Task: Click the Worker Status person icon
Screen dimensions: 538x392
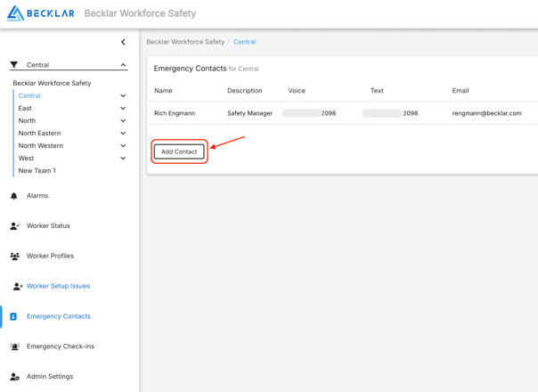Action: (14, 226)
